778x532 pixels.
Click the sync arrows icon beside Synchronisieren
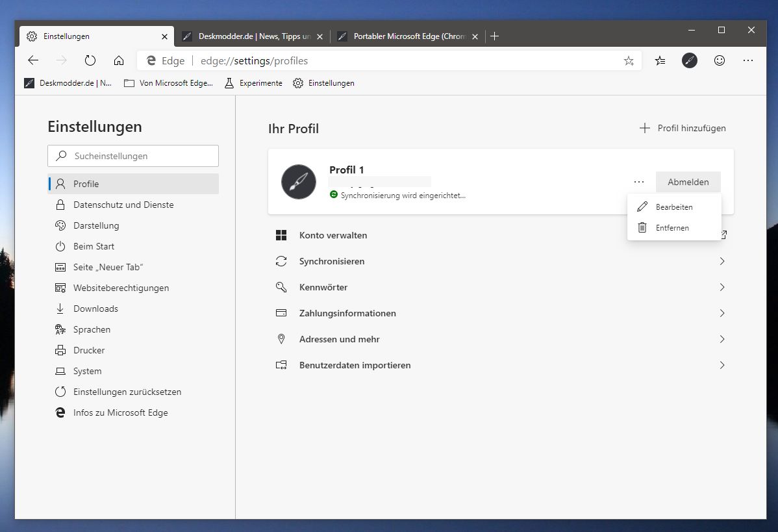coord(281,261)
